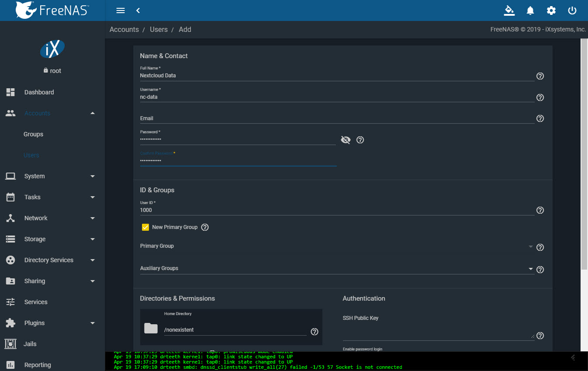Edit the Full Name field

(x=337, y=76)
